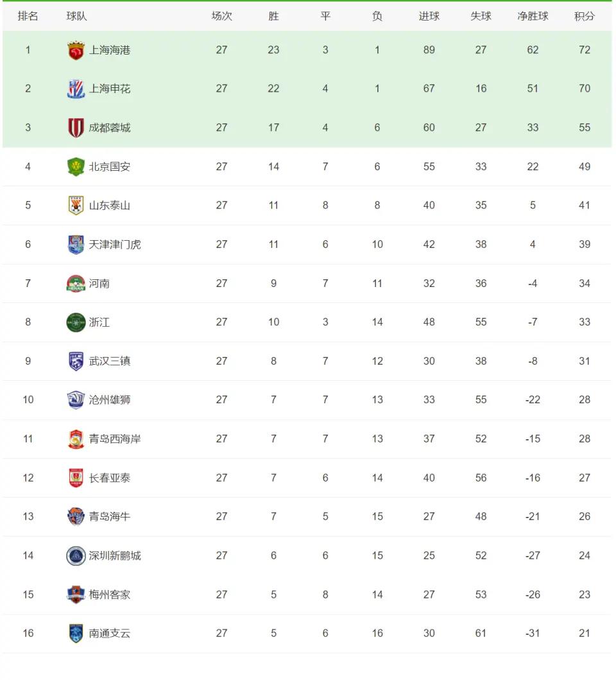Image resolution: width=616 pixels, height=680 pixels.
Task: Click the 净胜球 goal difference column header
Action: click(x=533, y=16)
